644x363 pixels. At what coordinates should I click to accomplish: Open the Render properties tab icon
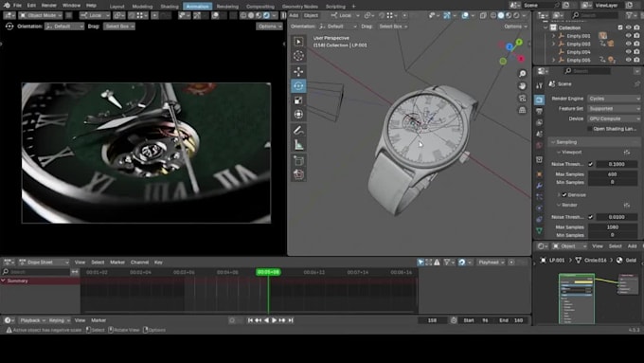[539, 100]
